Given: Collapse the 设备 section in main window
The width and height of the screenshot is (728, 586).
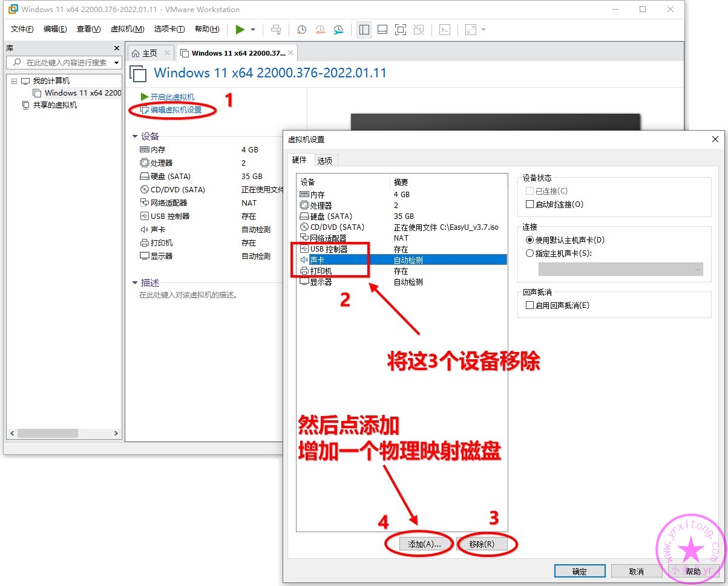Looking at the screenshot, I should click(x=135, y=137).
